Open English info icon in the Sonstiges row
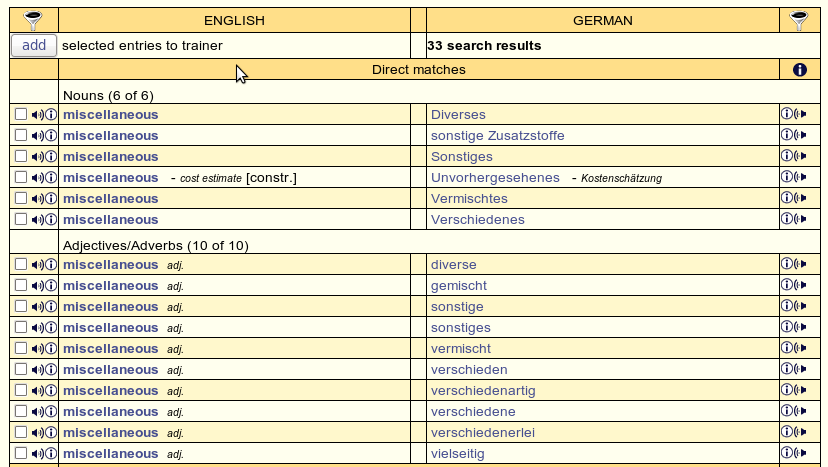This screenshot has width=828, height=467. [51, 157]
